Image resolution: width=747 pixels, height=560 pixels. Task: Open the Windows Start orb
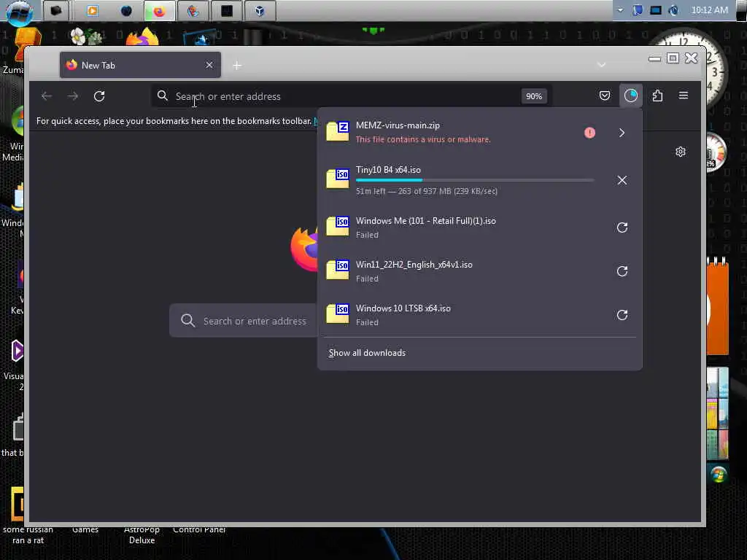[x=20, y=12]
